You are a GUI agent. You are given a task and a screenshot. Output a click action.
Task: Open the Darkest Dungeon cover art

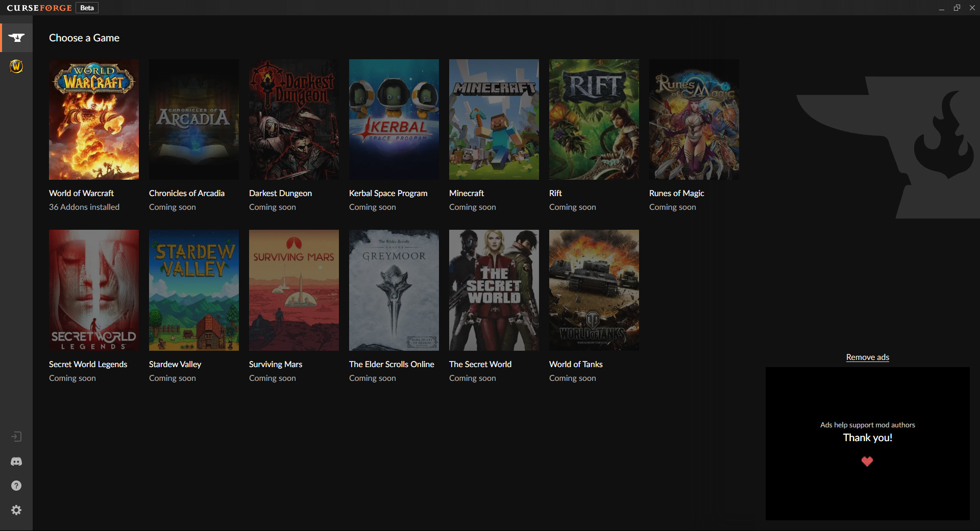click(x=293, y=119)
